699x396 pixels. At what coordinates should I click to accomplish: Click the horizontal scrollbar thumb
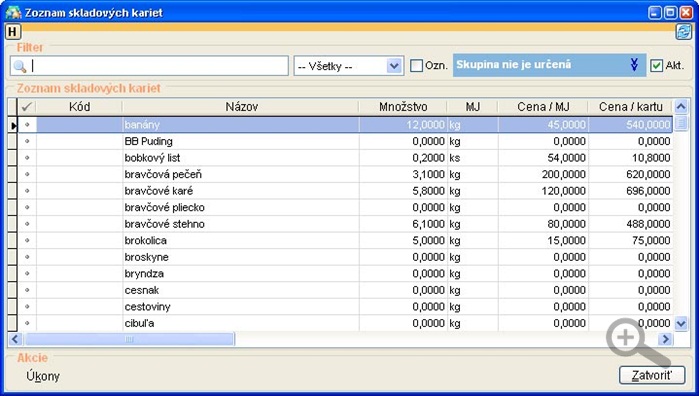point(129,339)
